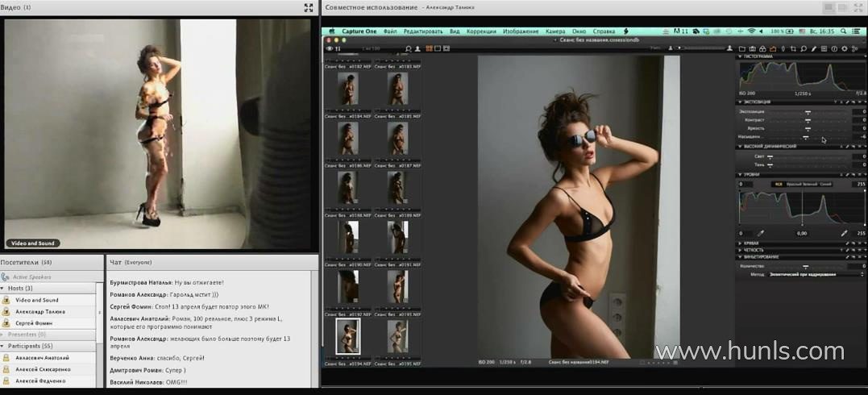Select host Александр Талюка in the attendee list
This screenshot has width=868, height=395.
(40, 311)
